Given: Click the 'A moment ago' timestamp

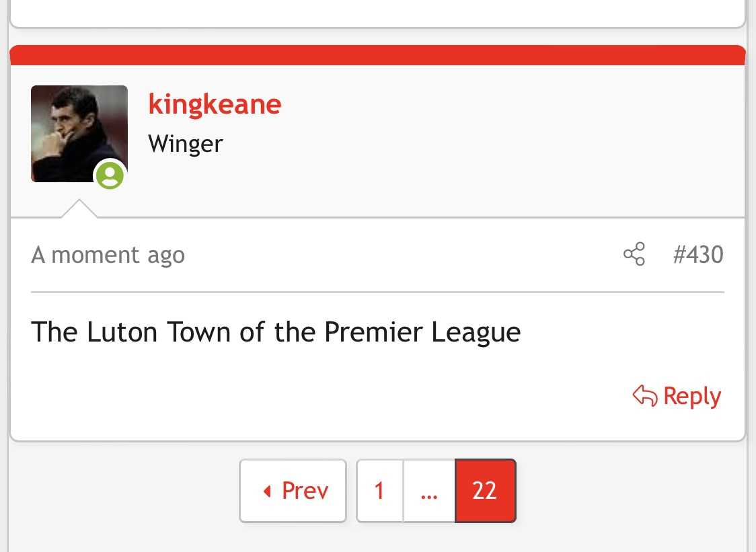Looking at the screenshot, I should click(108, 255).
